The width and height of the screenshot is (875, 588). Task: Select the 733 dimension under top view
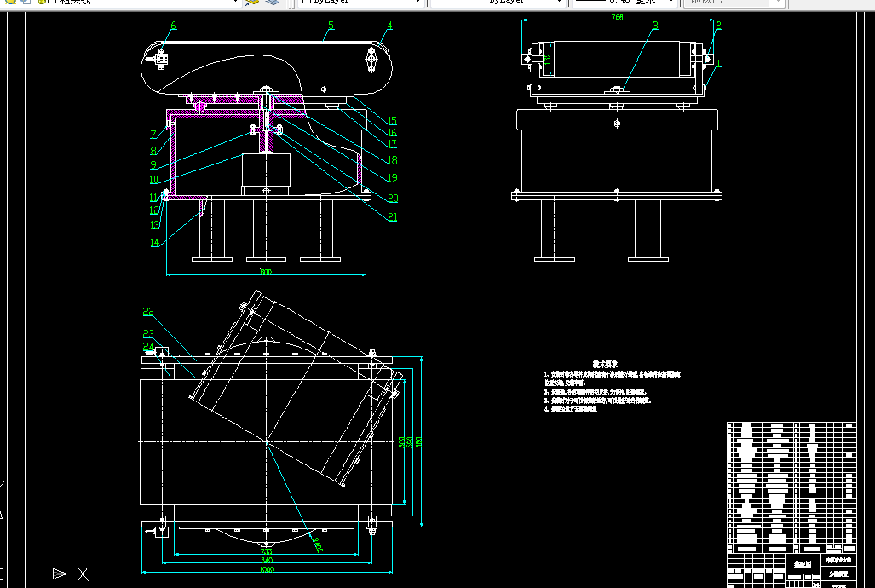[x=266, y=551]
